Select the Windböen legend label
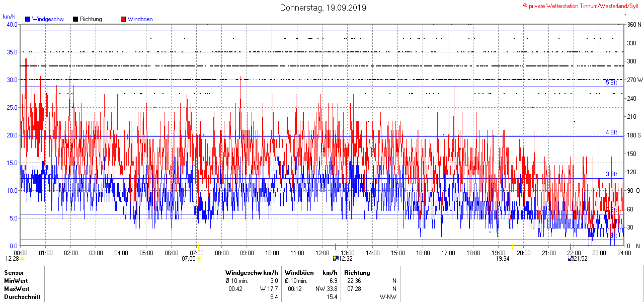The height and width of the screenshot is (302, 644). [x=140, y=19]
